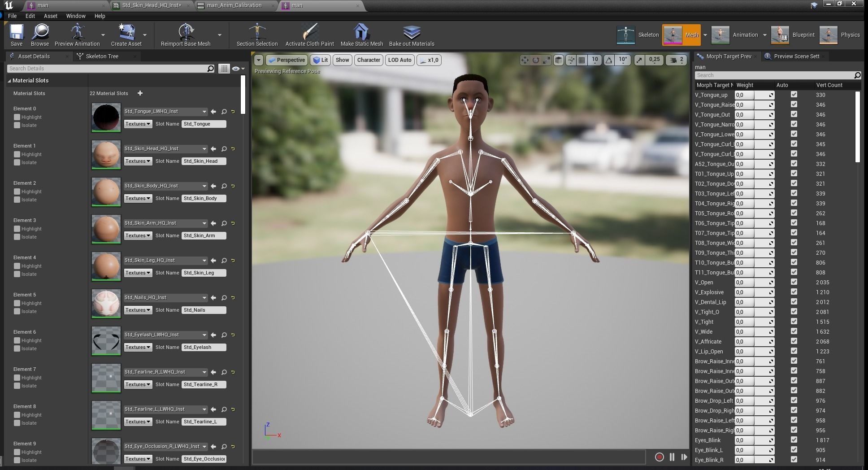Viewport: 868px width, 470px height.
Task: Select translate gizmo mode in viewport
Action: point(525,60)
